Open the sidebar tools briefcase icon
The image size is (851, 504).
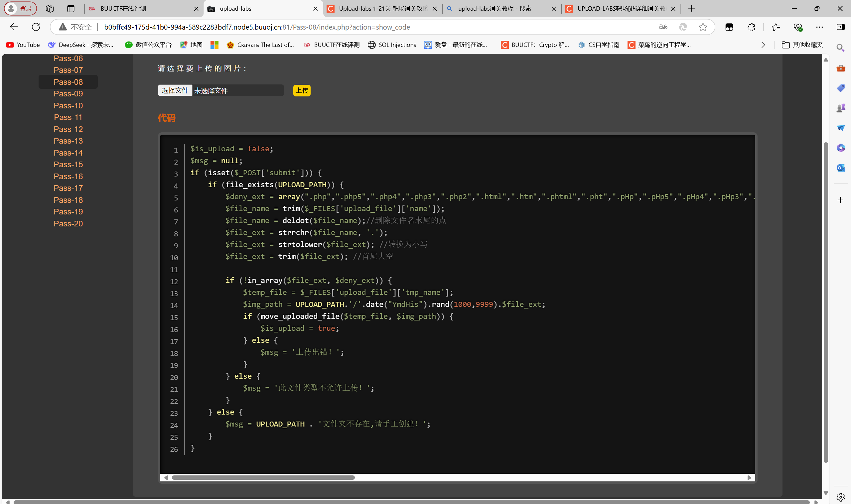point(840,68)
